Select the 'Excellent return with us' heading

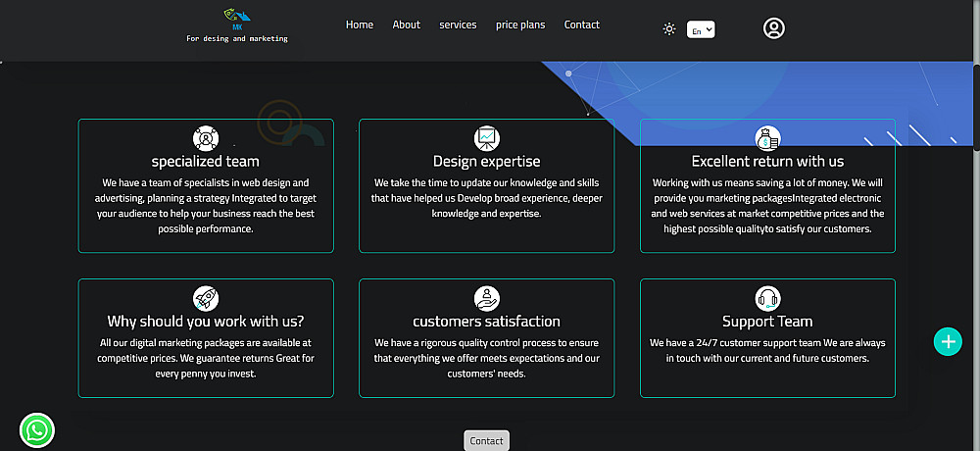pyautogui.click(x=767, y=162)
